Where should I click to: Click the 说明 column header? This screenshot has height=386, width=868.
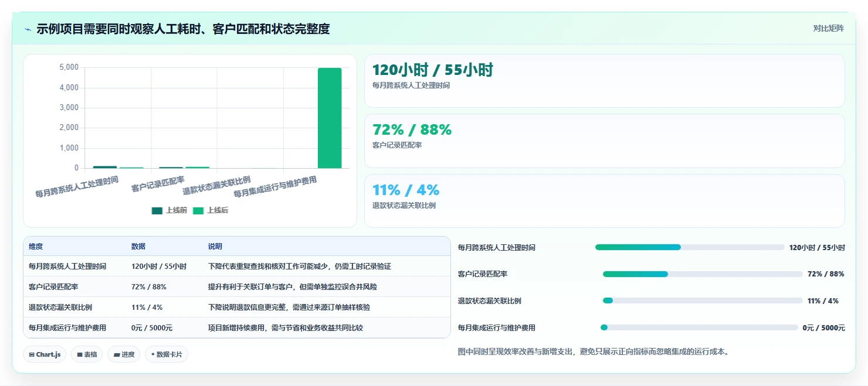point(215,247)
